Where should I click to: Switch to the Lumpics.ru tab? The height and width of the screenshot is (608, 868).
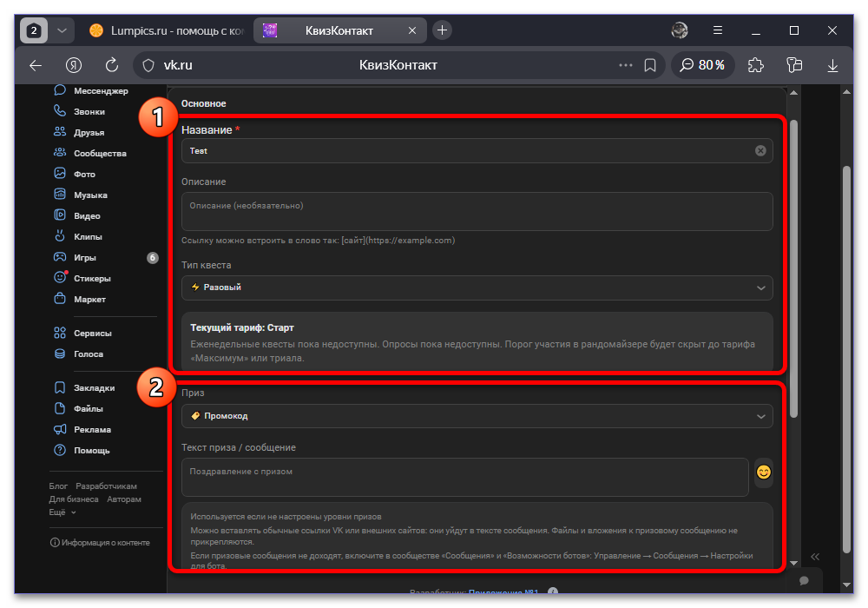click(167, 30)
